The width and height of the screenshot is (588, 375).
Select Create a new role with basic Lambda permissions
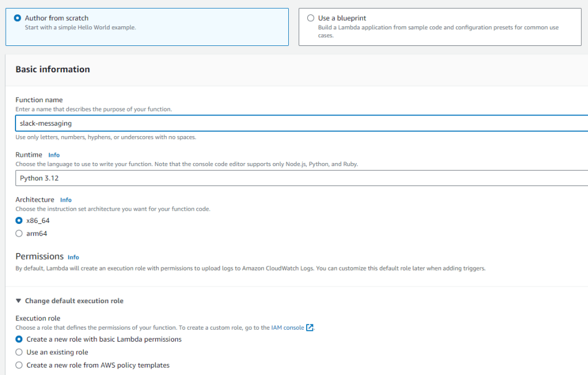[19, 339]
